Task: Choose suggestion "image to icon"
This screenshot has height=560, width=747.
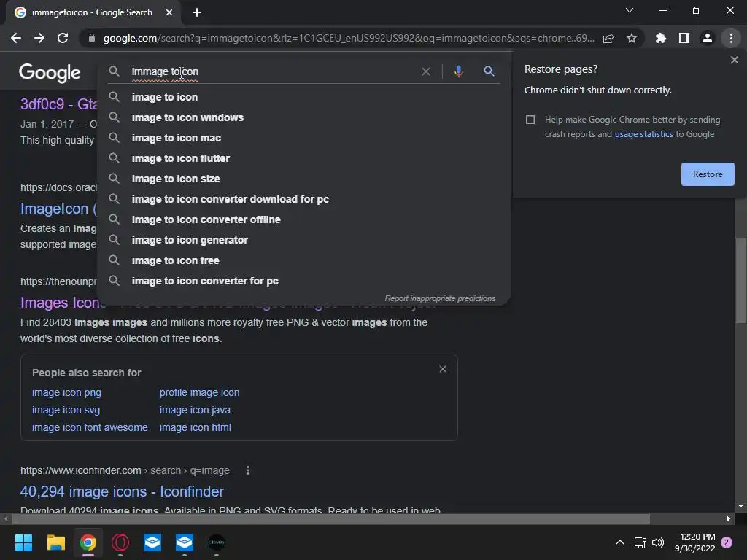Action: [303, 97]
